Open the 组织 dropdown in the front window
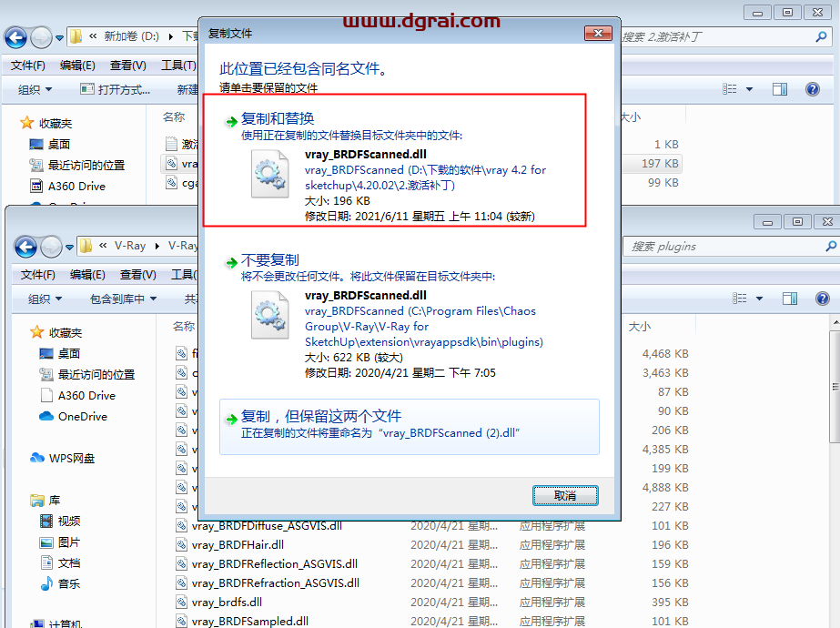This screenshot has height=628, width=840. coord(45,299)
